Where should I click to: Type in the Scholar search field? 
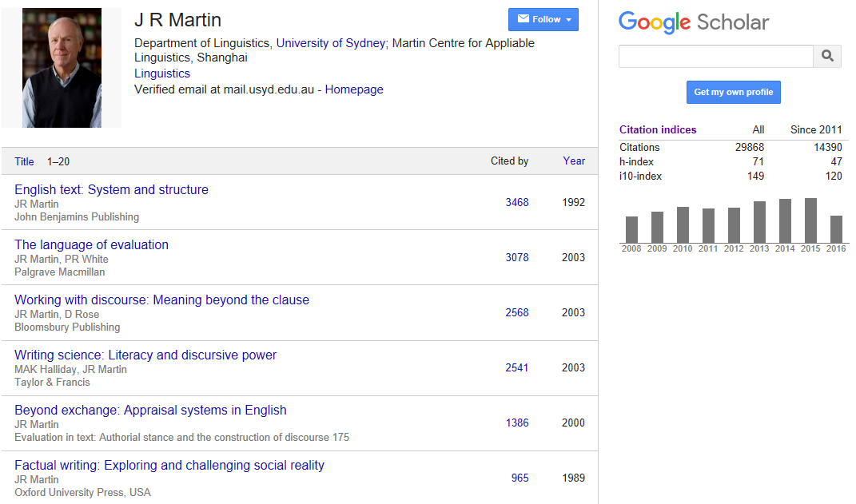715,56
